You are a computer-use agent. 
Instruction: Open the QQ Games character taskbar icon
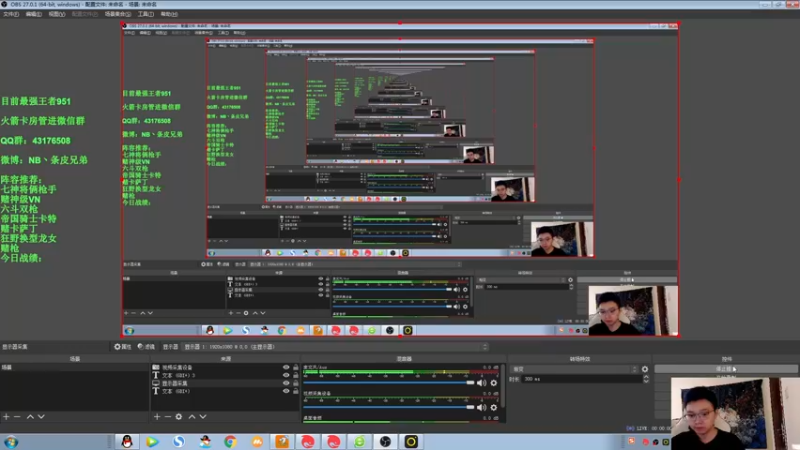point(205,442)
